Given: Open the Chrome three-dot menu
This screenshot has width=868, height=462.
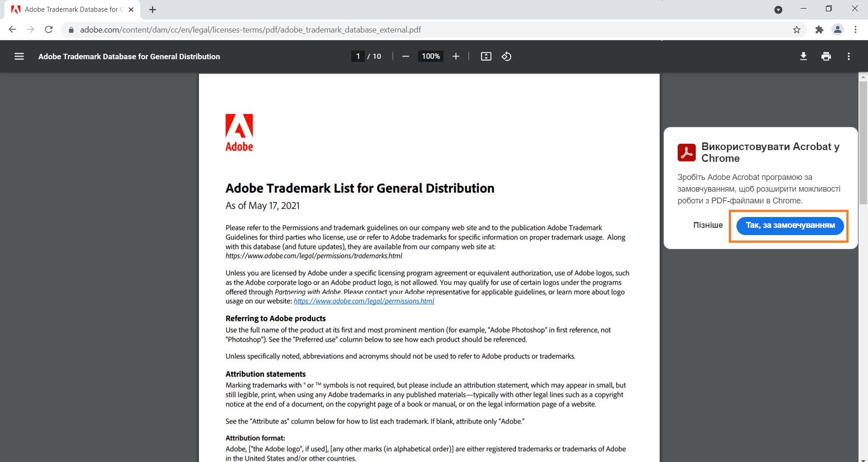Looking at the screenshot, I should pyautogui.click(x=855, y=30).
